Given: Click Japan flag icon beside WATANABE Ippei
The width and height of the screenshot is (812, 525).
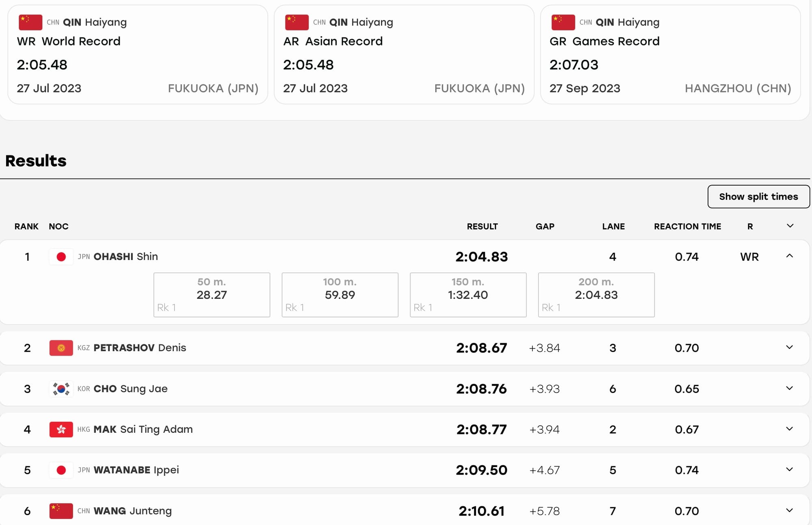Looking at the screenshot, I should (x=61, y=470).
